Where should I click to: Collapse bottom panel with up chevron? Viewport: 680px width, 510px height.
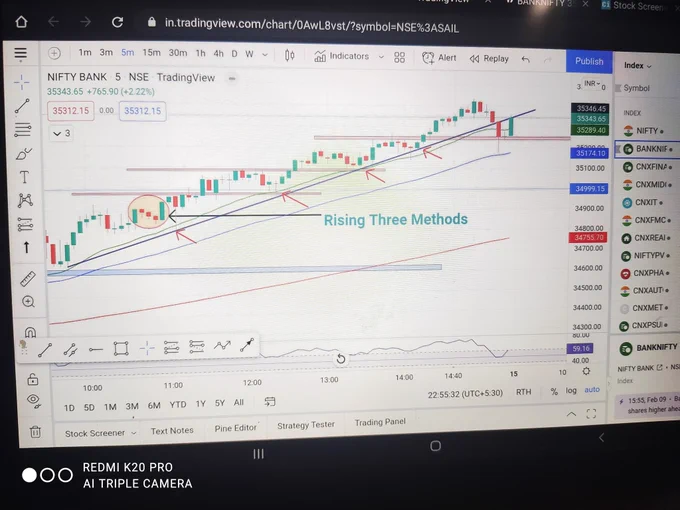pyautogui.click(x=572, y=414)
